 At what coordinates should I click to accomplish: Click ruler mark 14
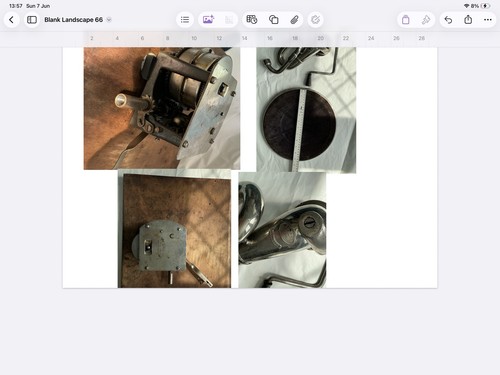click(244, 38)
